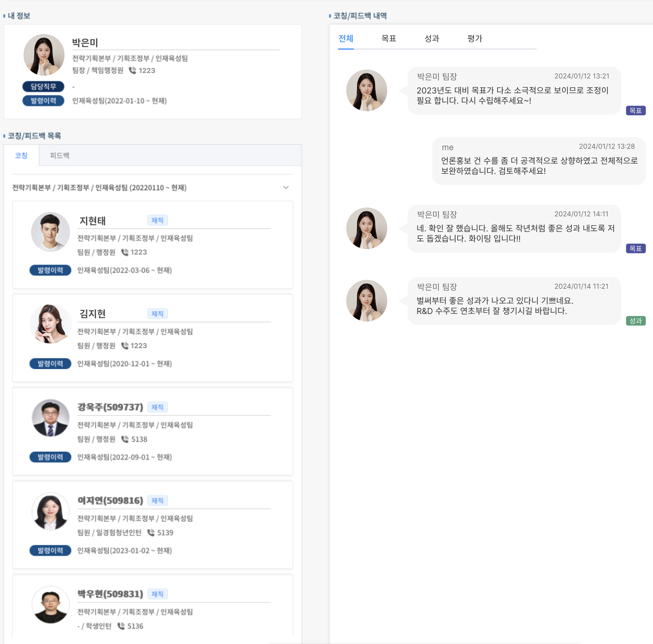Click the 담당직무 badge in my info
Image resolution: width=653 pixels, height=644 pixels.
click(43, 87)
